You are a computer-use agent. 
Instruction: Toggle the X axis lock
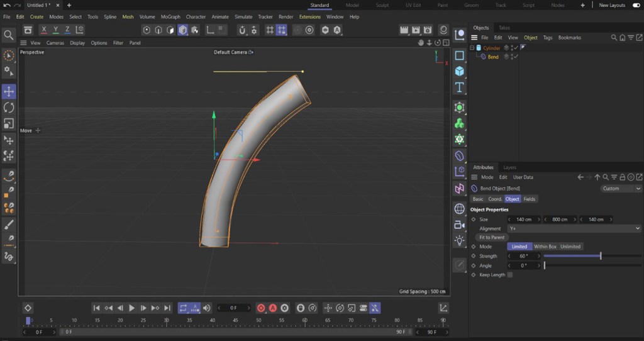[x=43, y=30]
